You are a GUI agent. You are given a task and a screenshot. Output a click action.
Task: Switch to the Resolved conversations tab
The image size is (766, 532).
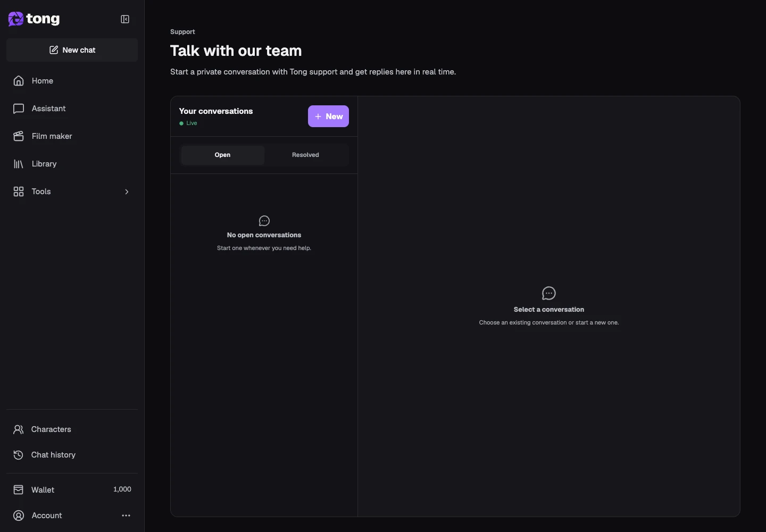pyautogui.click(x=305, y=155)
